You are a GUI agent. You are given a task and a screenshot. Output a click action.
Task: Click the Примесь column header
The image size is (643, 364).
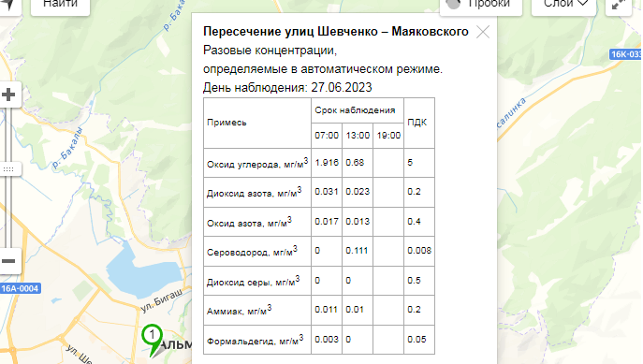[227, 123]
